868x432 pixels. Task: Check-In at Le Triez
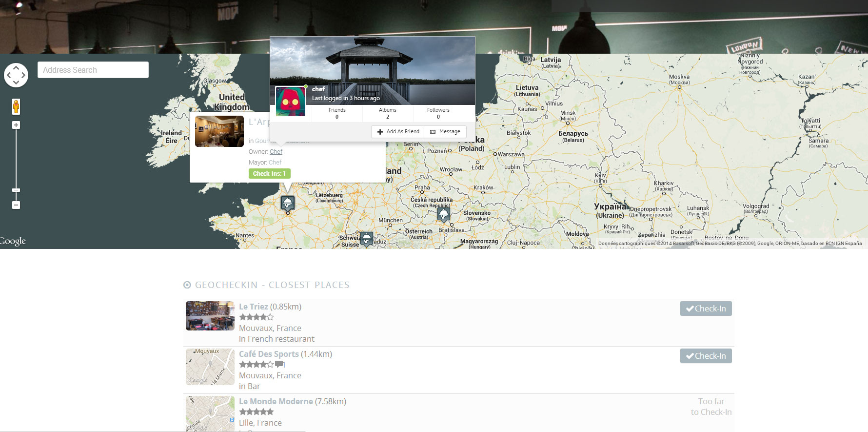tap(706, 309)
